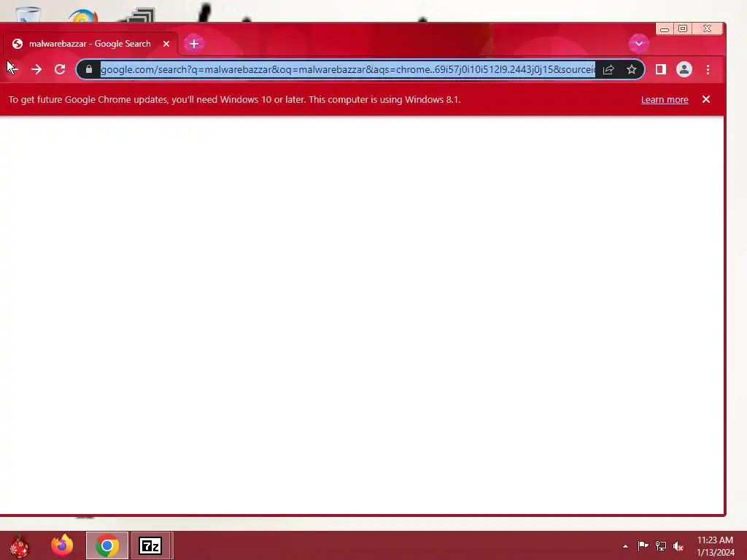
Task: Restore down the Chrome window
Action: click(683, 28)
